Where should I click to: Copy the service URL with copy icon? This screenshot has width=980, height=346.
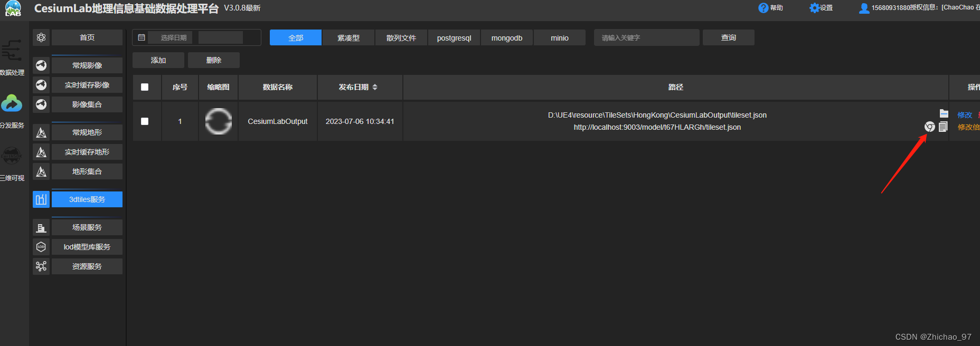[944, 127]
